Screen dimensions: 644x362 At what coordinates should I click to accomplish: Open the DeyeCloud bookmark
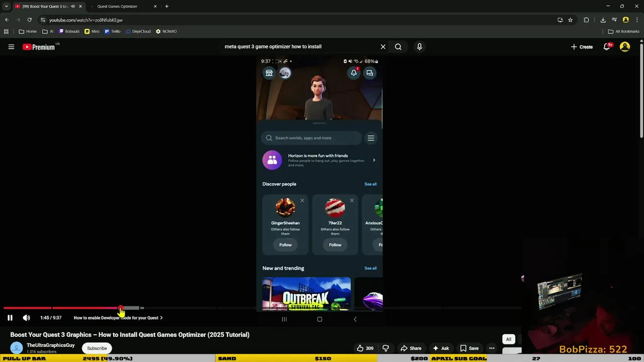[138, 31]
